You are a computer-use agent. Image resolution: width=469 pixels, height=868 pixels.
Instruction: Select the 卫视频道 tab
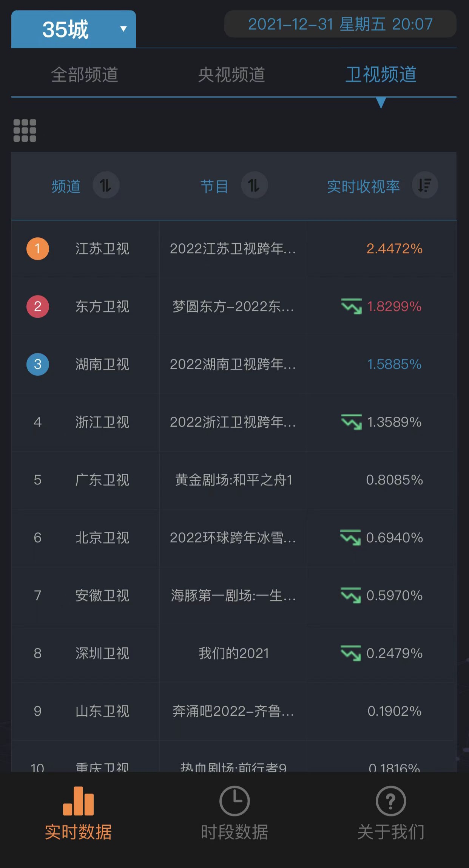[x=381, y=74]
